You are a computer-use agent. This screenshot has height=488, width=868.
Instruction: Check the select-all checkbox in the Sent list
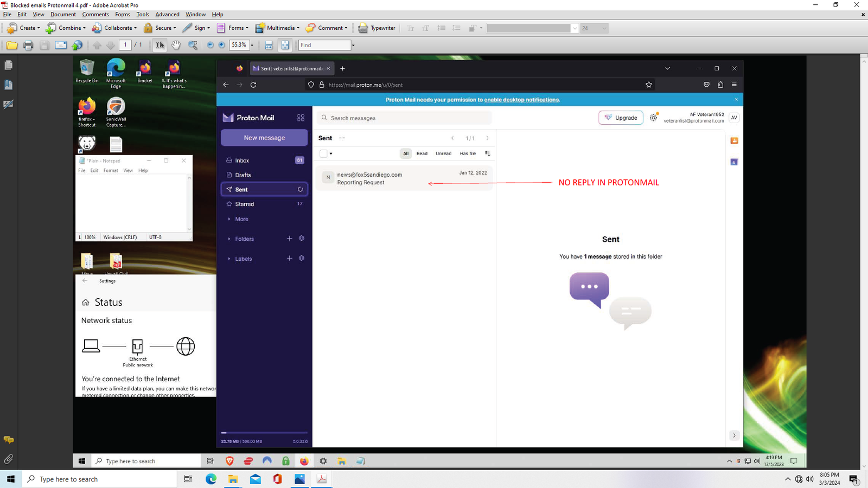(323, 153)
